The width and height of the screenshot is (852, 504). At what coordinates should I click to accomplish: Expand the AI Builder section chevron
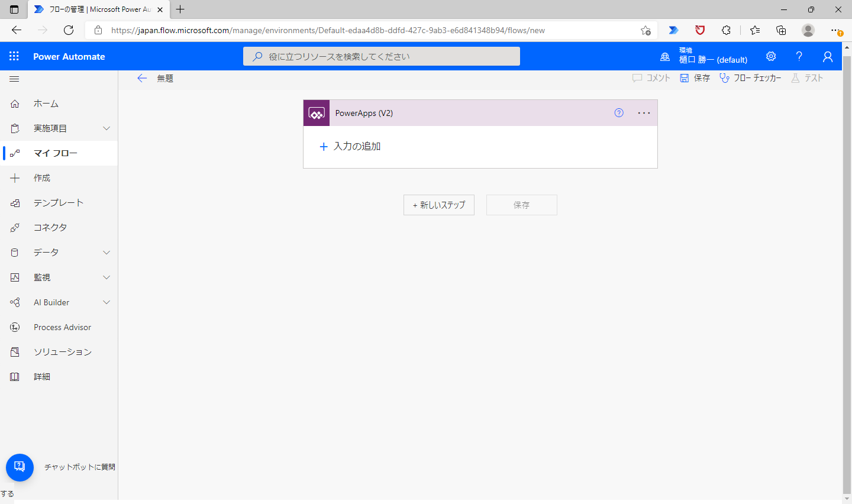pos(106,302)
